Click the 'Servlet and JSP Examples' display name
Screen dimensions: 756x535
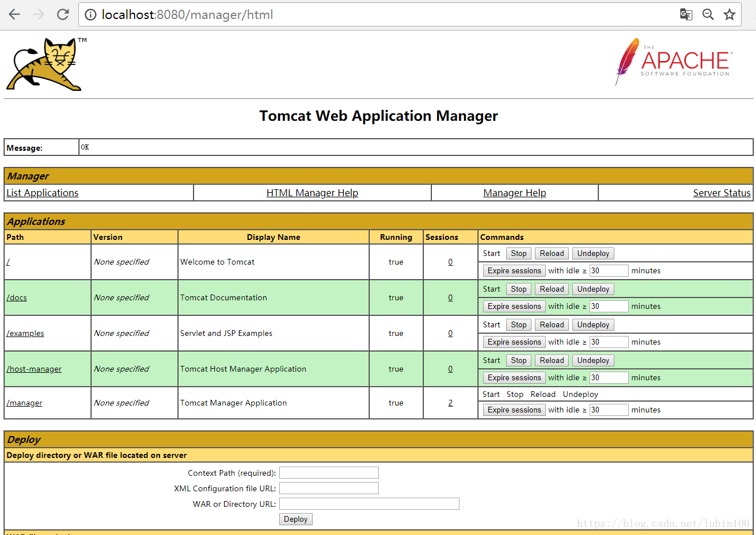point(226,333)
